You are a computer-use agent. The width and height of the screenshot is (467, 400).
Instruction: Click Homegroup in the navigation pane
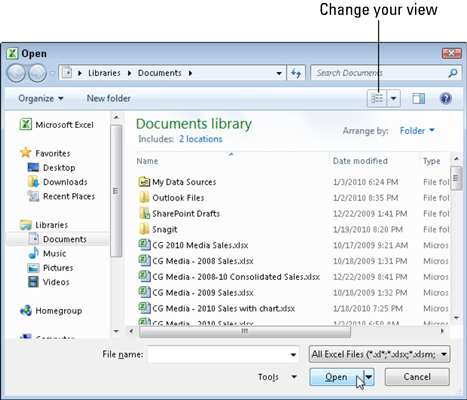click(51, 311)
